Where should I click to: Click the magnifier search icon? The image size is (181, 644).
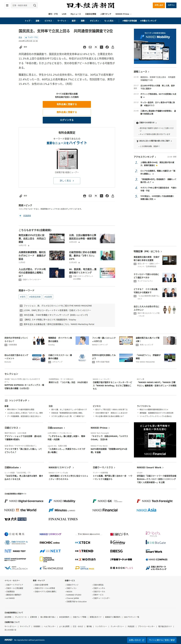tap(35, 5)
